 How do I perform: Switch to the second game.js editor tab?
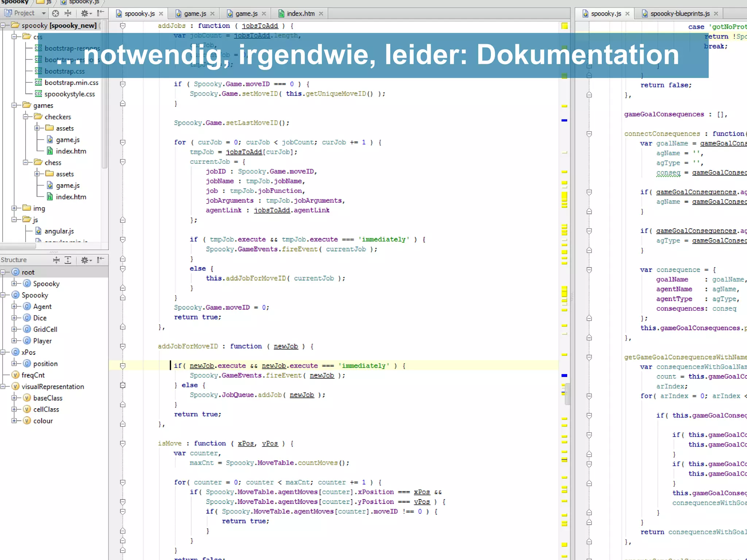tap(246, 13)
